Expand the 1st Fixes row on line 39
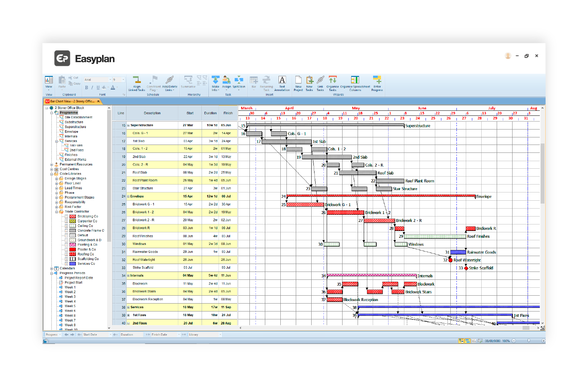Screen dimensions: 588x387 coord(128,315)
